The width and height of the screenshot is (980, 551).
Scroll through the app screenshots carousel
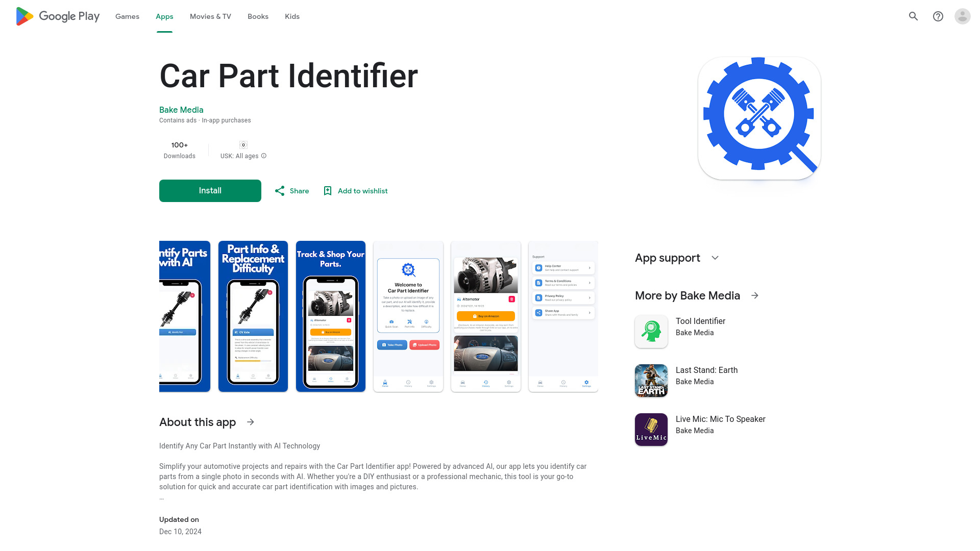pos(590,316)
